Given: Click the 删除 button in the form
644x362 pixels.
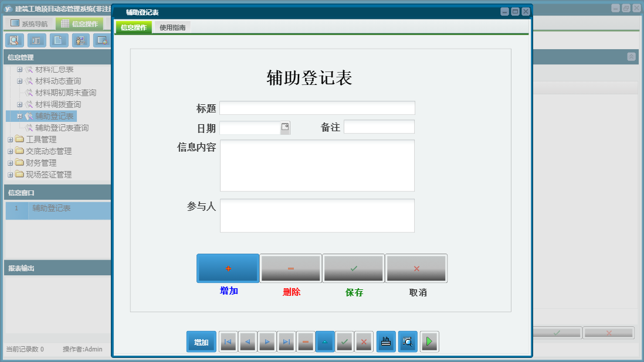Looking at the screenshot, I should tap(290, 268).
